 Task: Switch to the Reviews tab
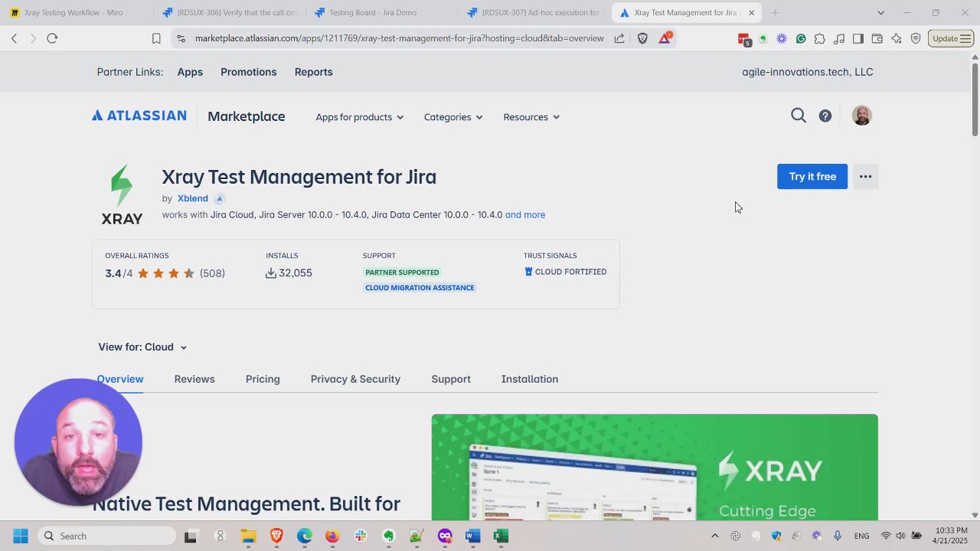pyautogui.click(x=194, y=379)
